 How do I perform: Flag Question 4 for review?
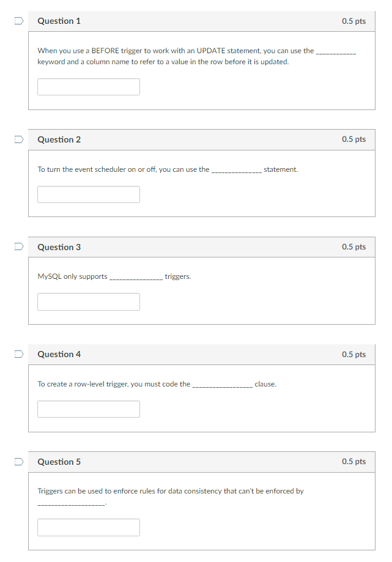tap(18, 353)
